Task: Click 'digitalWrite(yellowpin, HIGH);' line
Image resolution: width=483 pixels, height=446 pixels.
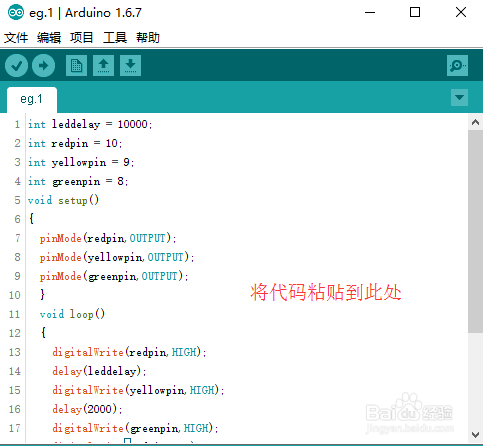Action: pos(138,390)
